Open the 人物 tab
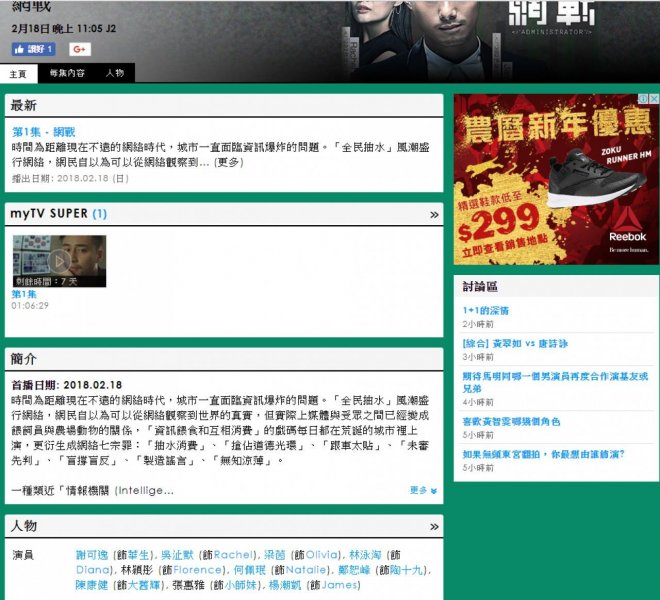The height and width of the screenshot is (600, 660). tap(114, 73)
